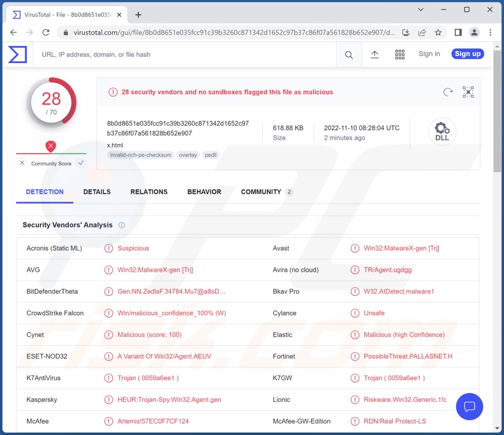Open a new browser tab
504x435 pixels.
[x=138, y=15]
